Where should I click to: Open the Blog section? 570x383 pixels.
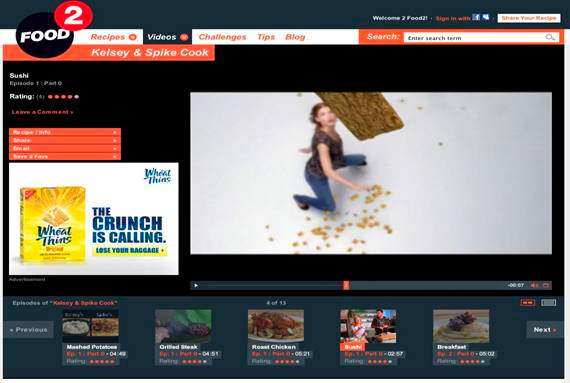pos(295,37)
